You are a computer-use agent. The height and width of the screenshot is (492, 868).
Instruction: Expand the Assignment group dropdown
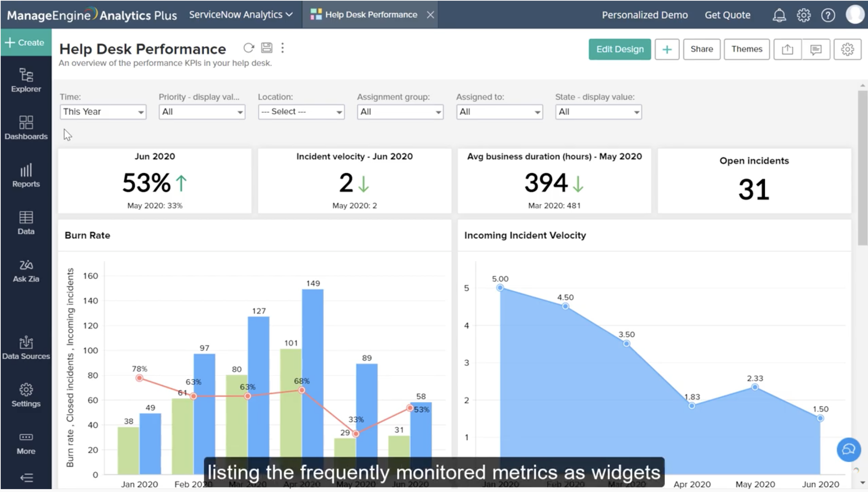(400, 112)
